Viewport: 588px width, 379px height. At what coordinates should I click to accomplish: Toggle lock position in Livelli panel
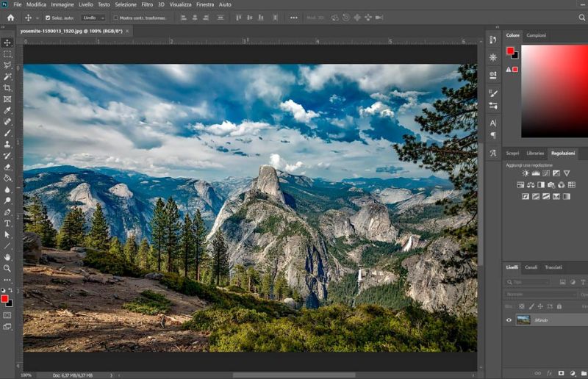pos(540,306)
